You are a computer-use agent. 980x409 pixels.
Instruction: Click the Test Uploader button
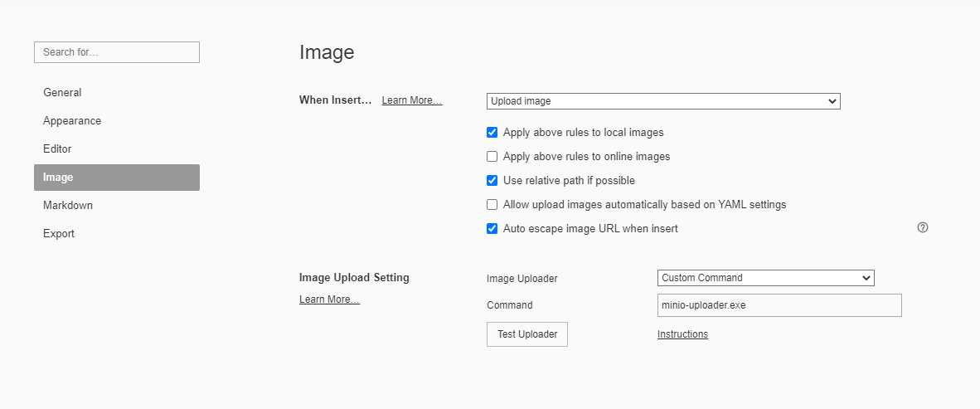526,334
